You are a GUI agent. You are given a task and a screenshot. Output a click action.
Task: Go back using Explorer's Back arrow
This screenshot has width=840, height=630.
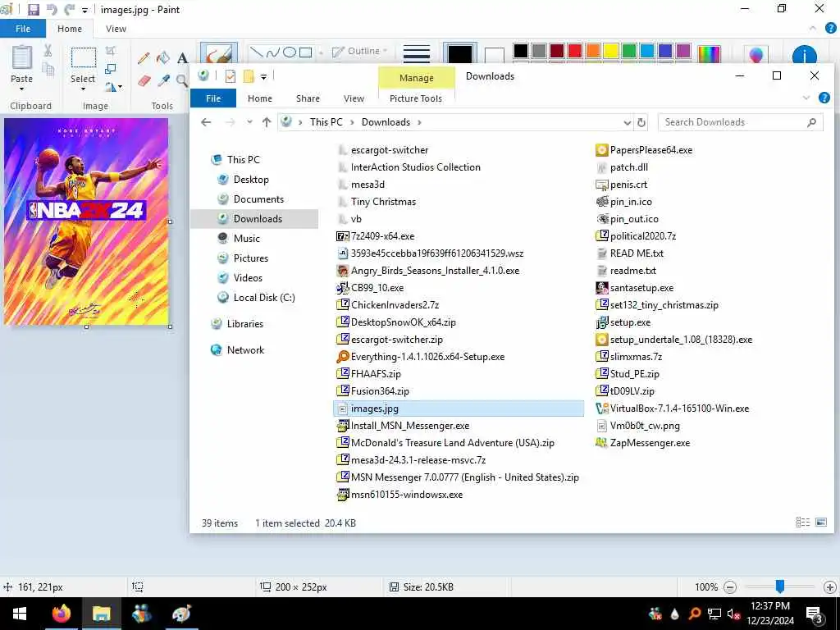pyautogui.click(x=206, y=122)
